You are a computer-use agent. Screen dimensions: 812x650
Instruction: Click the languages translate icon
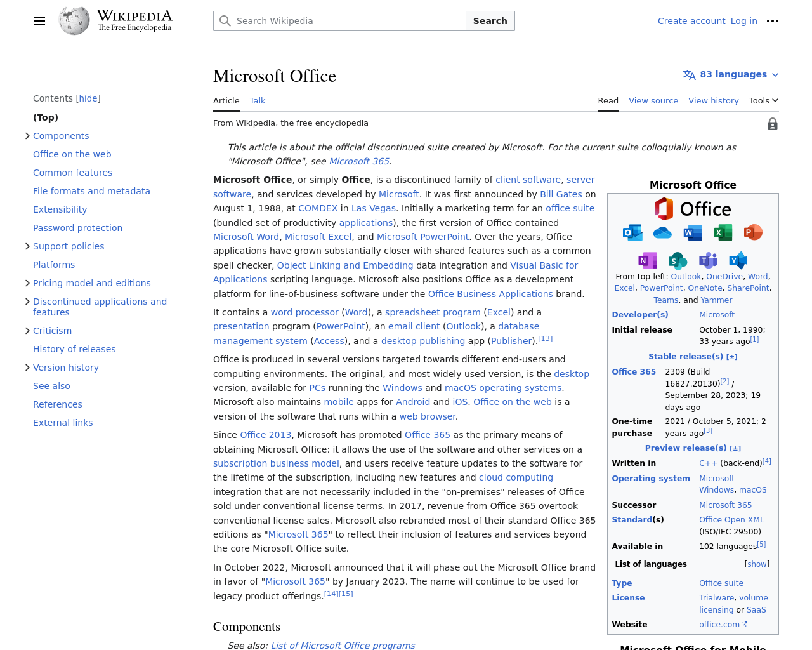pyautogui.click(x=689, y=75)
